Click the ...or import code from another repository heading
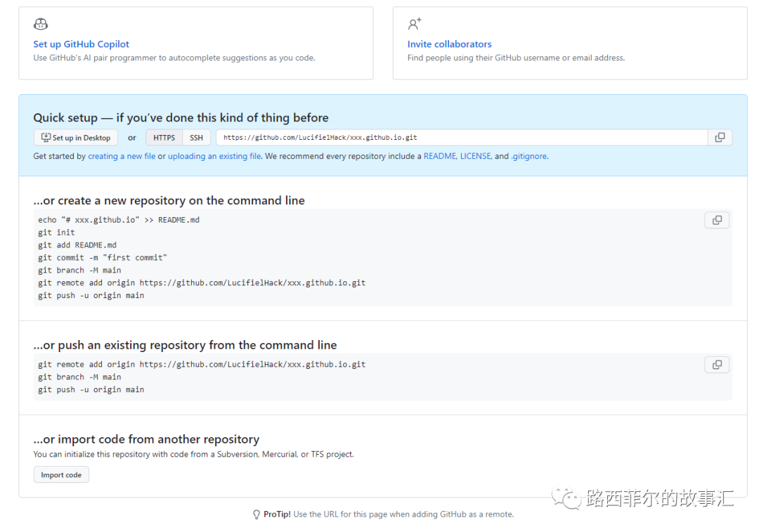 tap(146, 439)
